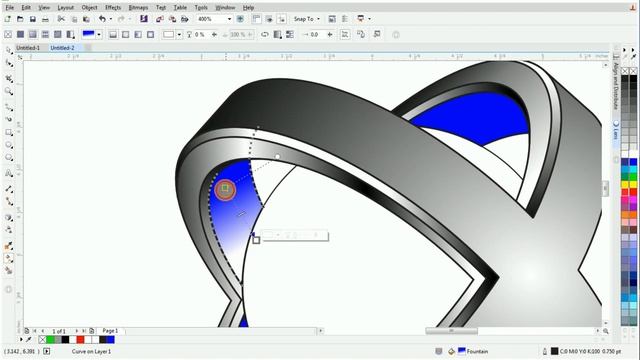Open the Layout menu
The width and height of the screenshot is (640, 360).
[65, 7]
